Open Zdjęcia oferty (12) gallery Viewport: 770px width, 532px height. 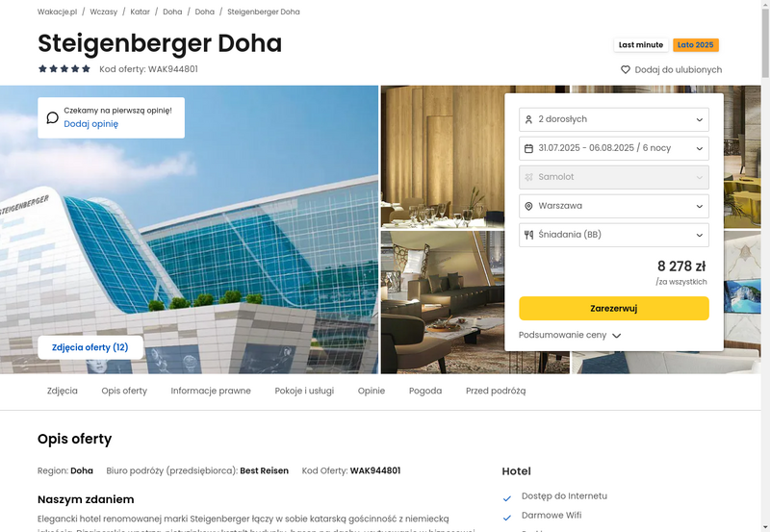[90, 347]
